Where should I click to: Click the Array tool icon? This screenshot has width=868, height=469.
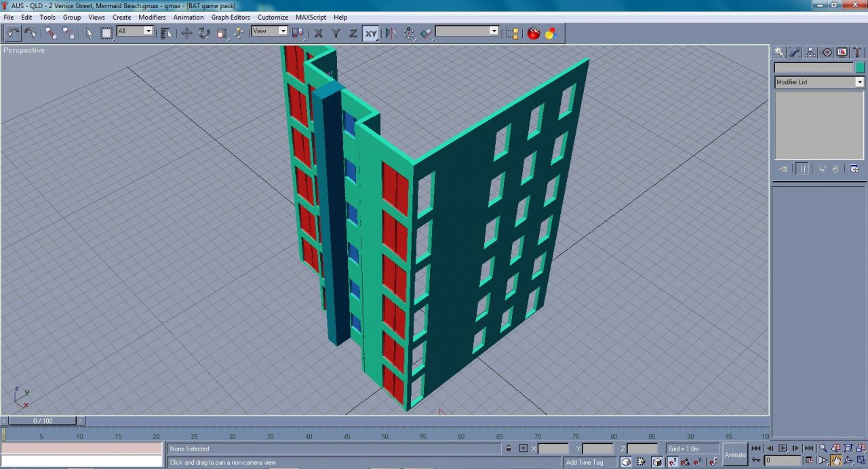(x=409, y=33)
